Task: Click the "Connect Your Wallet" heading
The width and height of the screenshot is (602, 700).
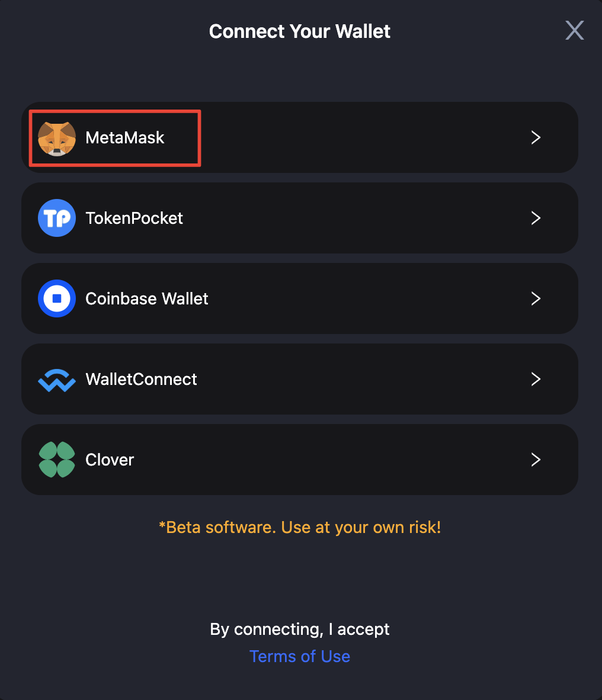Action: [x=300, y=31]
